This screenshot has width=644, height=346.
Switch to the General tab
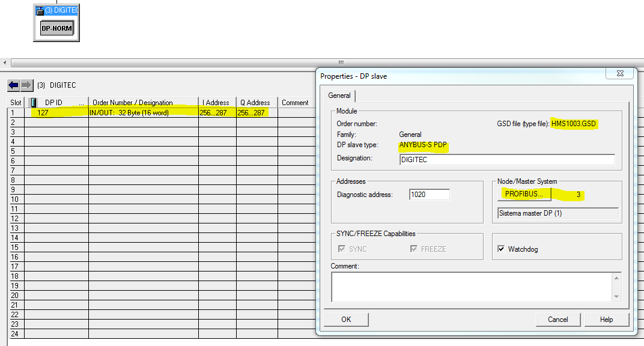(340, 96)
